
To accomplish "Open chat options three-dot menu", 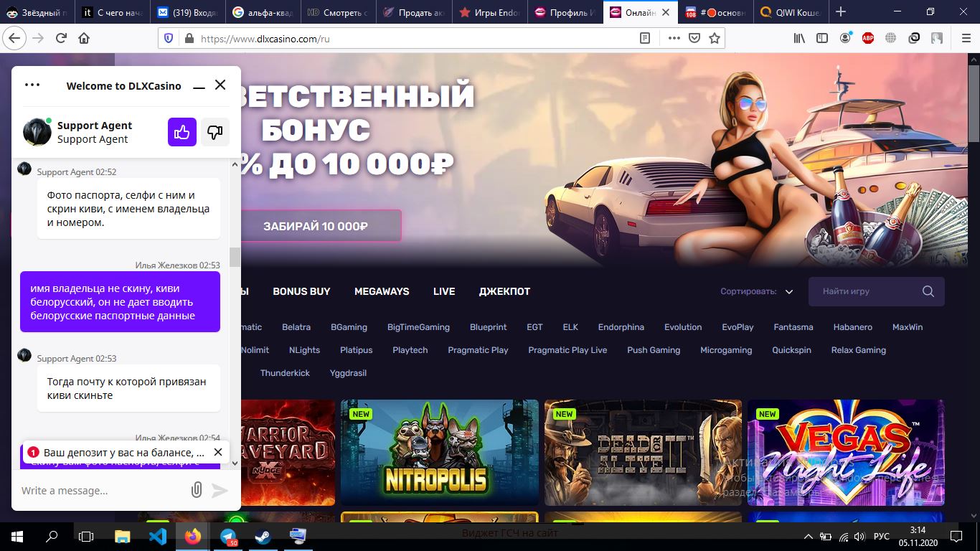I will pyautogui.click(x=32, y=85).
